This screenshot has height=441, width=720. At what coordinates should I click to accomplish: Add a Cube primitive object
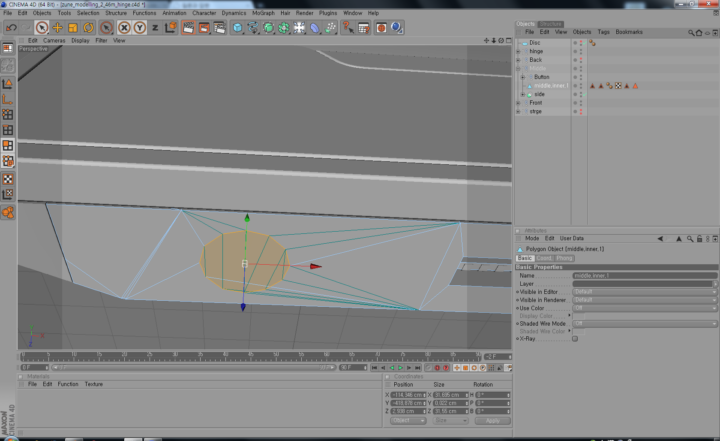[x=237, y=28]
